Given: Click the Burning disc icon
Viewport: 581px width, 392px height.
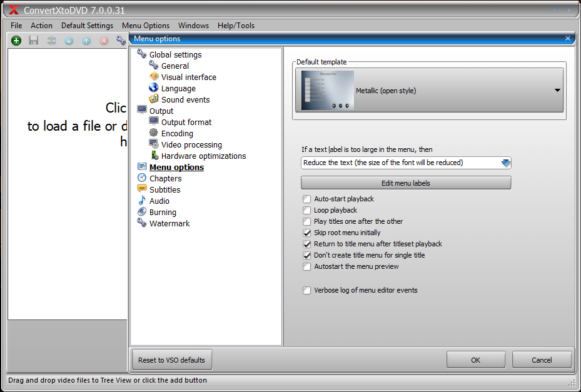Looking at the screenshot, I should 142,211.
